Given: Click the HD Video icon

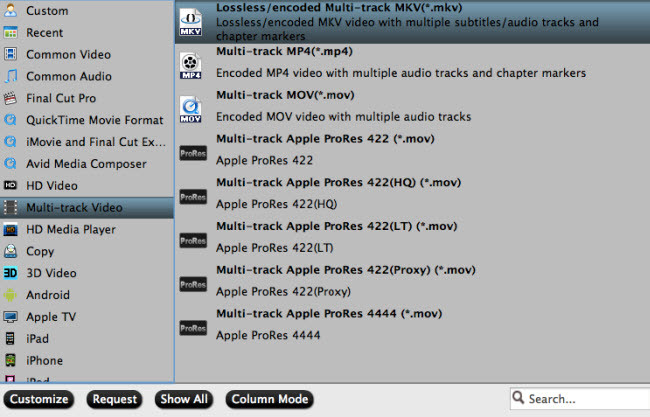Looking at the screenshot, I should [10, 185].
